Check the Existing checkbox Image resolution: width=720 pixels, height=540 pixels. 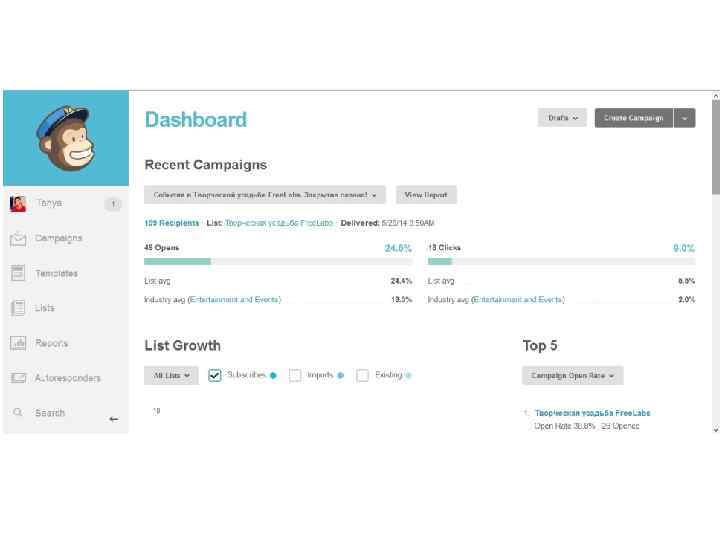pos(362,375)
